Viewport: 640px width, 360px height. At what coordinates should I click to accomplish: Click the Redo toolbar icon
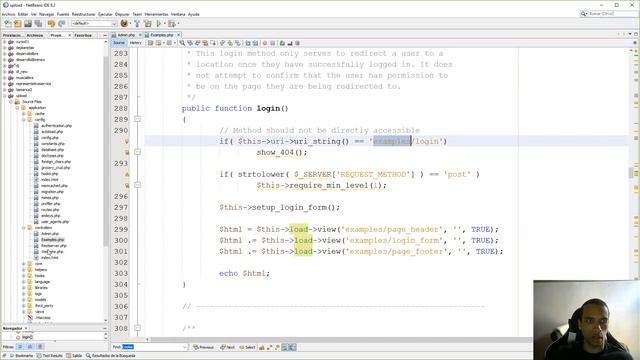tap(61, 24)
